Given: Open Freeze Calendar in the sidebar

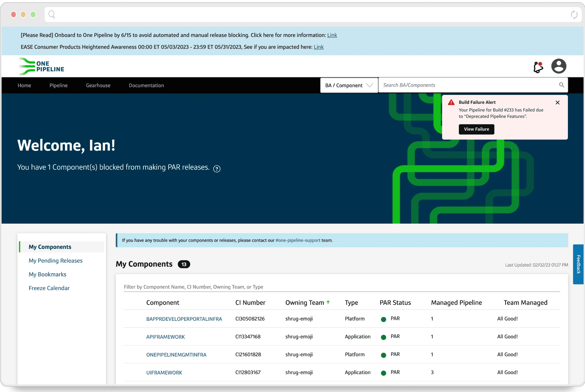Looking at the screenshot, I should pos(49,288).
